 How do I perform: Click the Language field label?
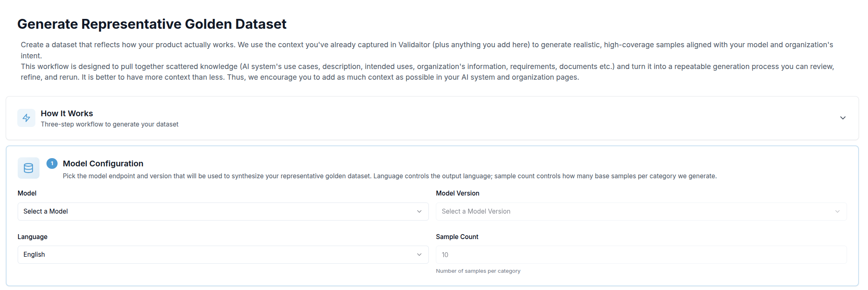[32, 237]
